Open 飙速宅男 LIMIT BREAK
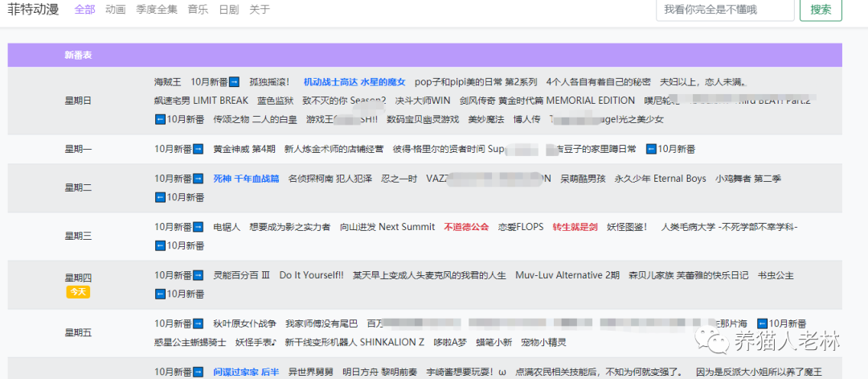Image resolution: width=868 pixels, height=379 pixels. tap(201, 101)
